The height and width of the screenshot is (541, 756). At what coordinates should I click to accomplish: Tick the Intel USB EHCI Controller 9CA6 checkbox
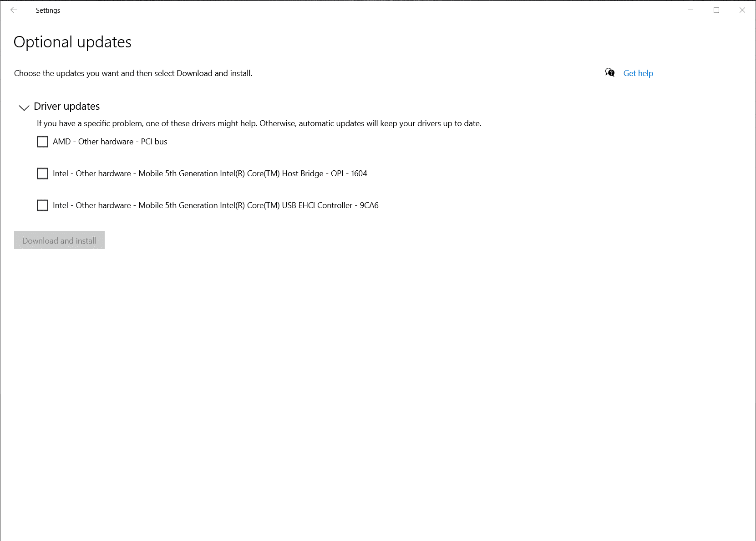coord(42,205)
